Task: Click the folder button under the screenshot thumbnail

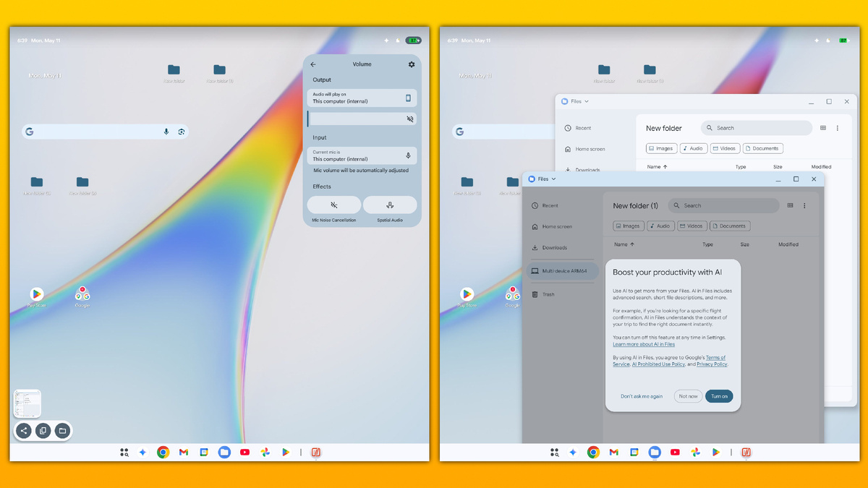Action: coord(62,431)
